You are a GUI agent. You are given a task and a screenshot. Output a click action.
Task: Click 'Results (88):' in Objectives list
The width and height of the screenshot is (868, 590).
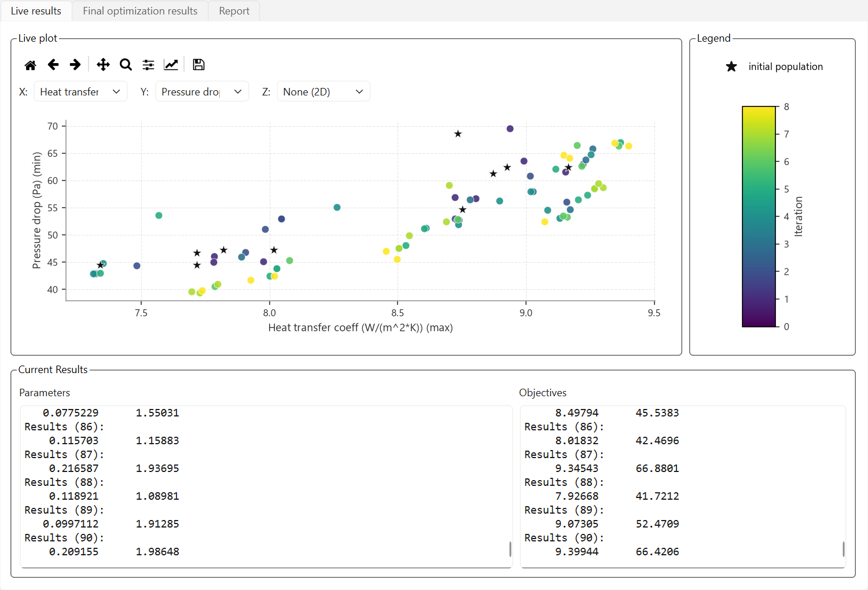[x=564, y=482]
